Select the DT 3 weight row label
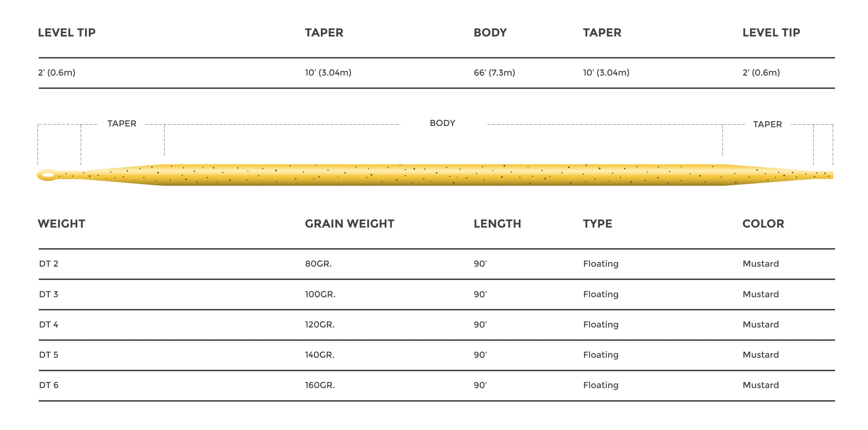The height and width of the screenshot is (430, 868). pyautogui.click(x=49, y=294)
